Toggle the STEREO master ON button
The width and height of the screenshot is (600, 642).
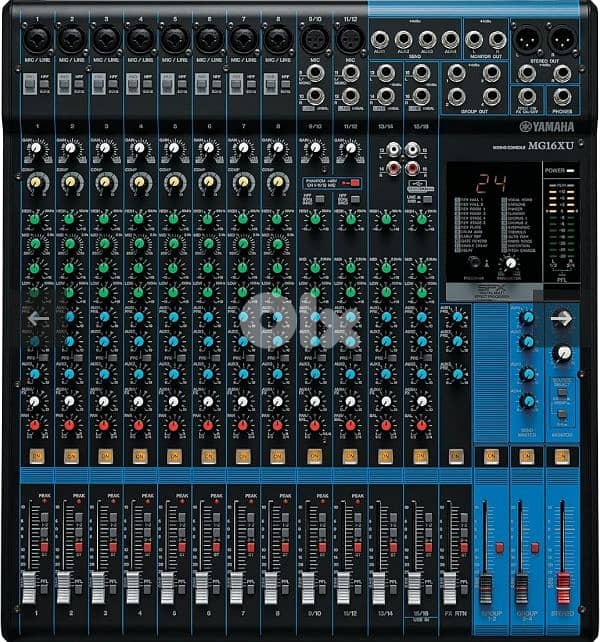(561, 455)
